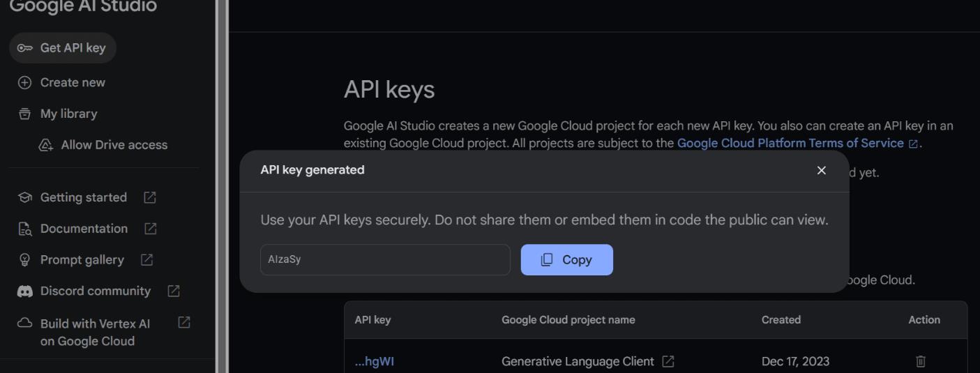
Task: Open the Discord community link
Action: pos(96,291)
